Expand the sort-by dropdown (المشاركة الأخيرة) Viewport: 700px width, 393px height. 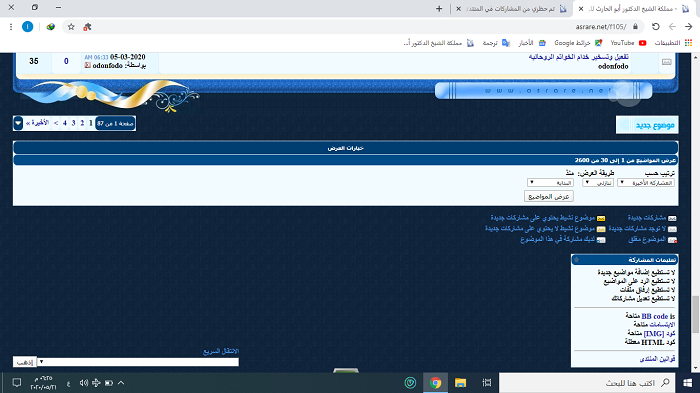coord(646,183)
